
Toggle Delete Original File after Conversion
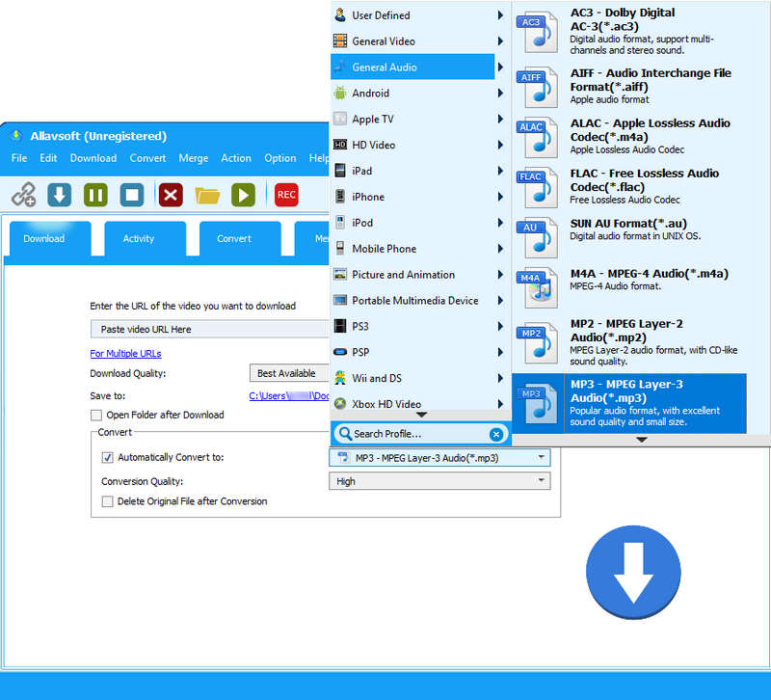click(108, 501)
